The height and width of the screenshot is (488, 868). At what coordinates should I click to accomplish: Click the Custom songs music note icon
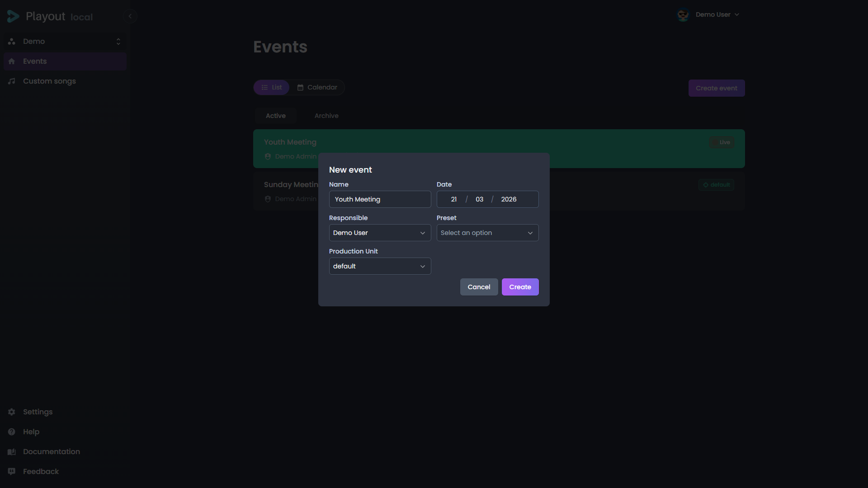(x=12, y=81)
